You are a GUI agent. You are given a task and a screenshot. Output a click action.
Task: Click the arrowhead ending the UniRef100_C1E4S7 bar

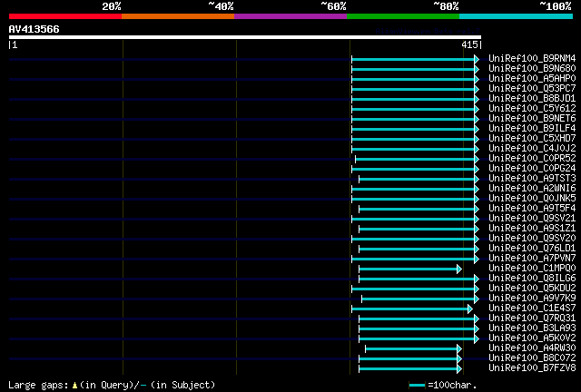pyautogui.click(x=470, y=309)
